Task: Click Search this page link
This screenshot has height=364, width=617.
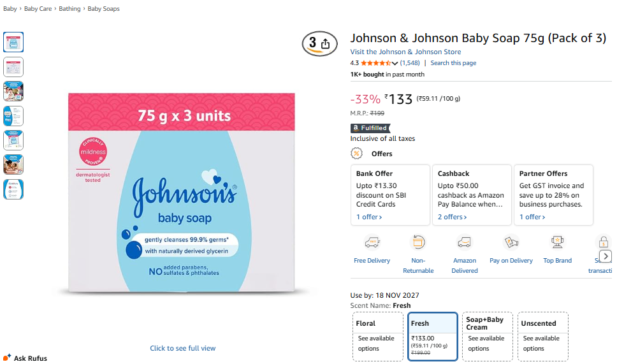Action: tap(453, 63)
